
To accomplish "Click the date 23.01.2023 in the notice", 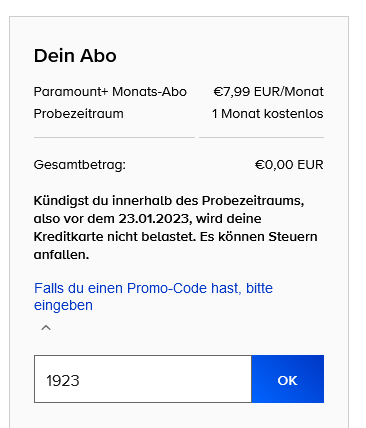I will tap(154, 219).
